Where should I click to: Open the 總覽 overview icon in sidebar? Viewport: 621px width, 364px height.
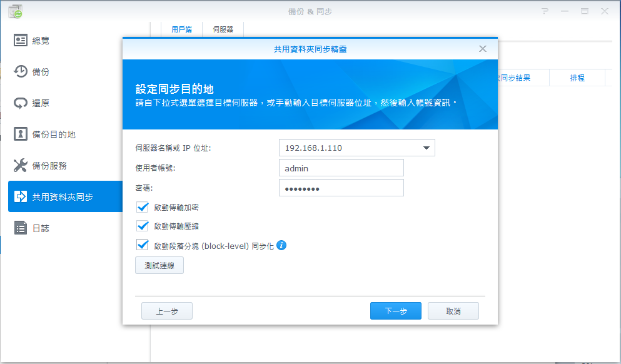21,40
